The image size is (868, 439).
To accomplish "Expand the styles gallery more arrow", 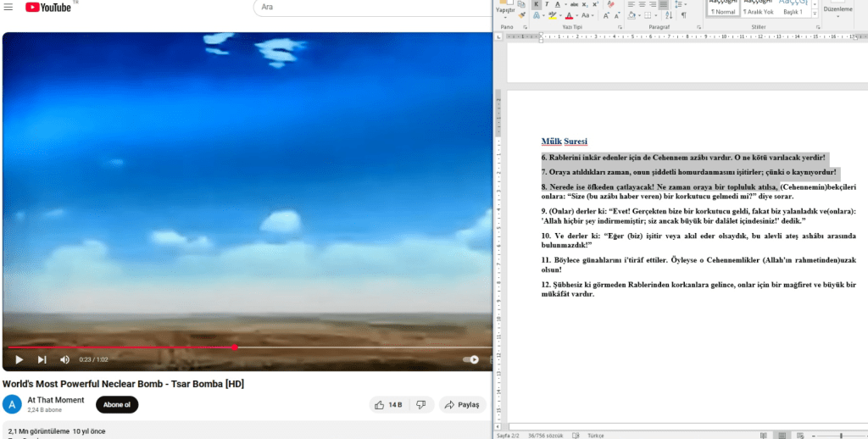I will (x=814, y=13).
